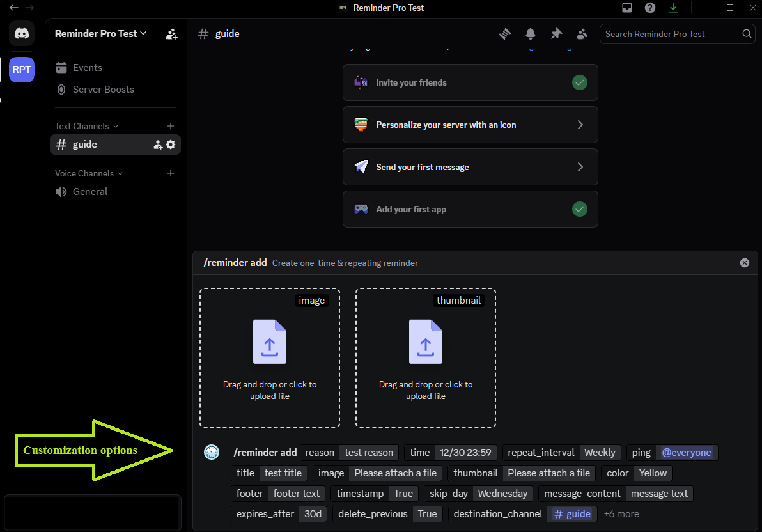
Task: Click the Invite your friends card
Action: pyautogui.click(x=470, y=82)
